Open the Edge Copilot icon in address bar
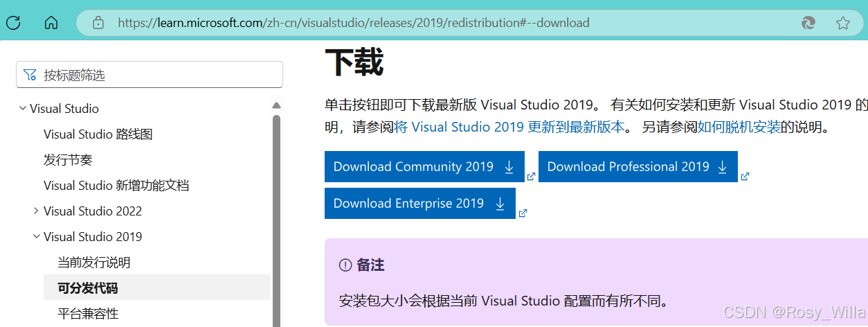Image resolution: width=868 pixels, height=327 pixels. point(808,23)
